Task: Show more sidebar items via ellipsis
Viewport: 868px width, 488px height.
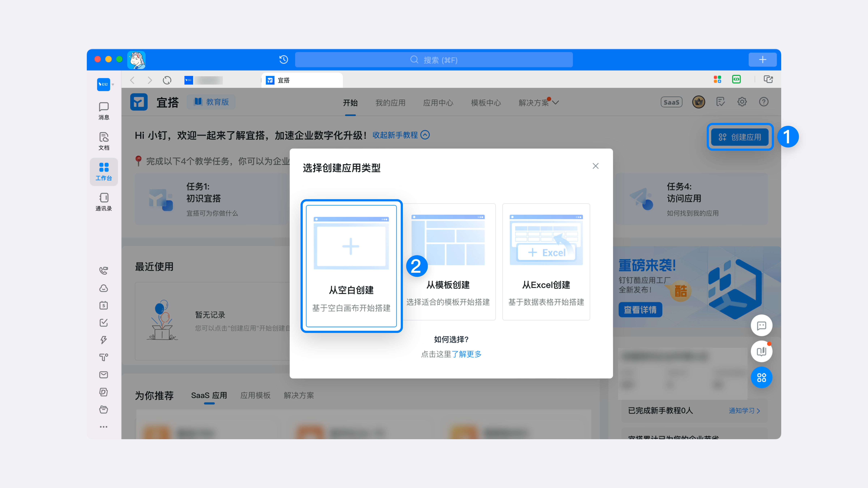Action: click(104, 427)
